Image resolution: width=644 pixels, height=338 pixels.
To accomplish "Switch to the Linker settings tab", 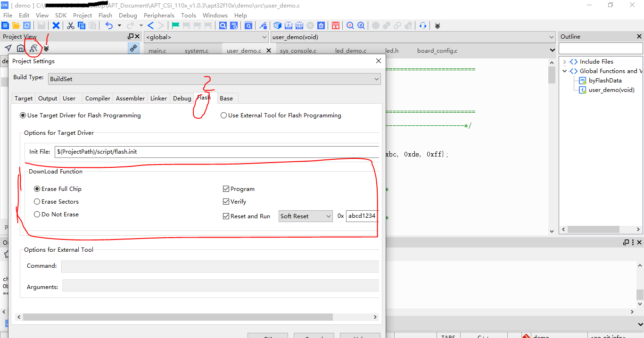I will pyautogui.click(x=158, y=99).
